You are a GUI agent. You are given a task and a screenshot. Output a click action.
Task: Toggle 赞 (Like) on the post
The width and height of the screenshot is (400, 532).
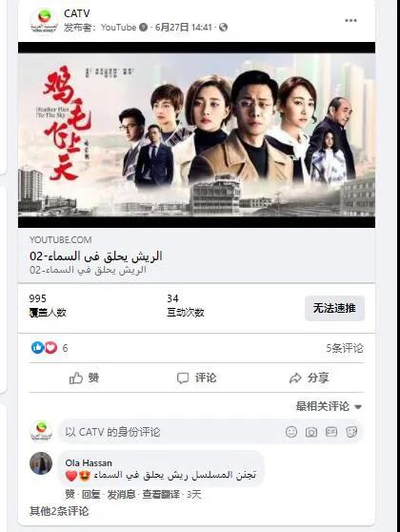coord(84,378)
